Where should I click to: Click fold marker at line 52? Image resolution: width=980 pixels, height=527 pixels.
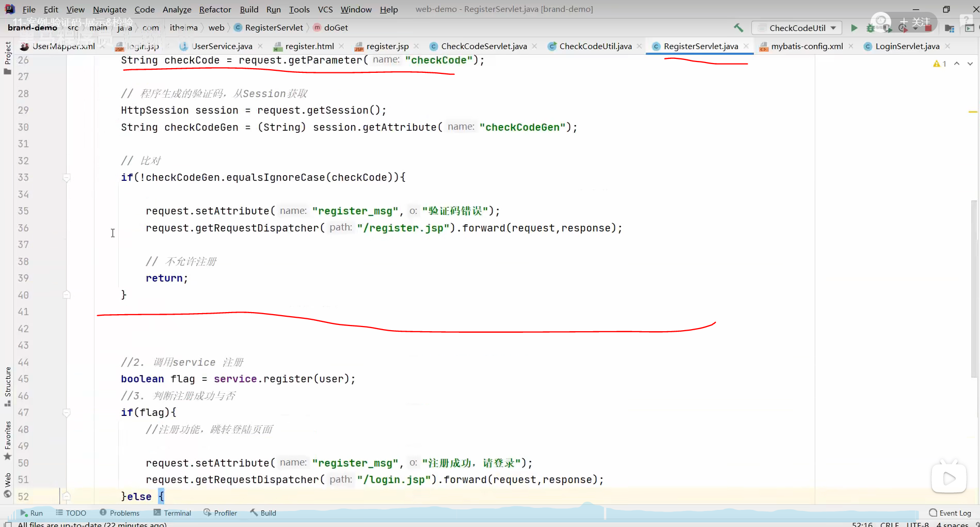[67, 497]
